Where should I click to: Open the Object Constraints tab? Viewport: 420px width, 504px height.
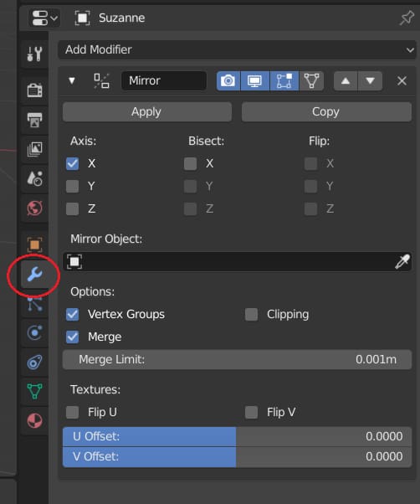pyautogui.click(x=34, y=363)
